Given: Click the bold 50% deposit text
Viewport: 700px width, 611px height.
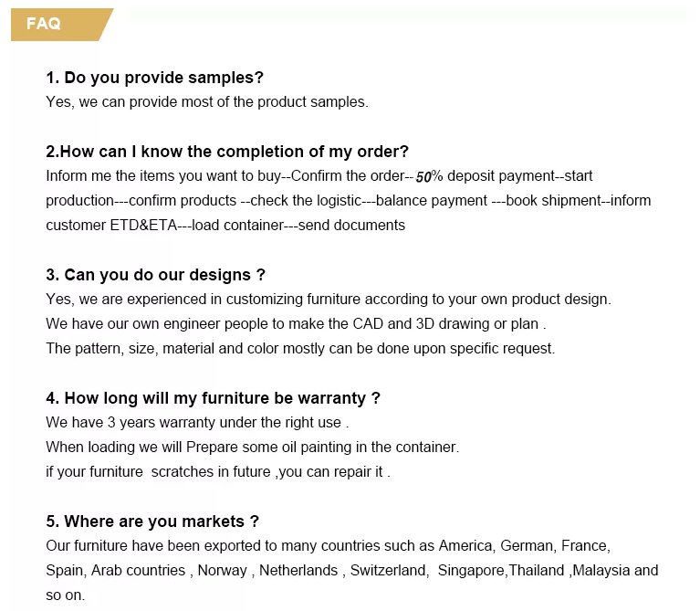Looking at the screenshot, I should point(429,176).
